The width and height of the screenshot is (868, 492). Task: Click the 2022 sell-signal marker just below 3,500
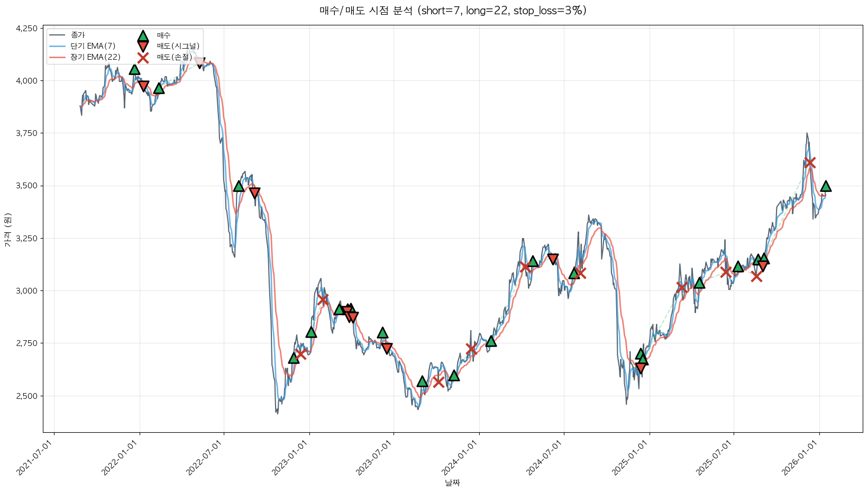(x=254, y=193)
